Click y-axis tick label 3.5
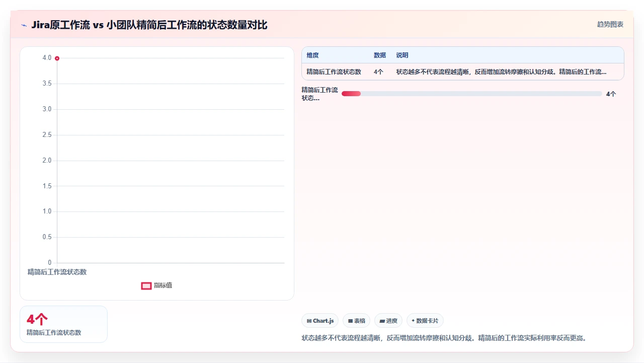The image size is (644, 363). (47, 84)
